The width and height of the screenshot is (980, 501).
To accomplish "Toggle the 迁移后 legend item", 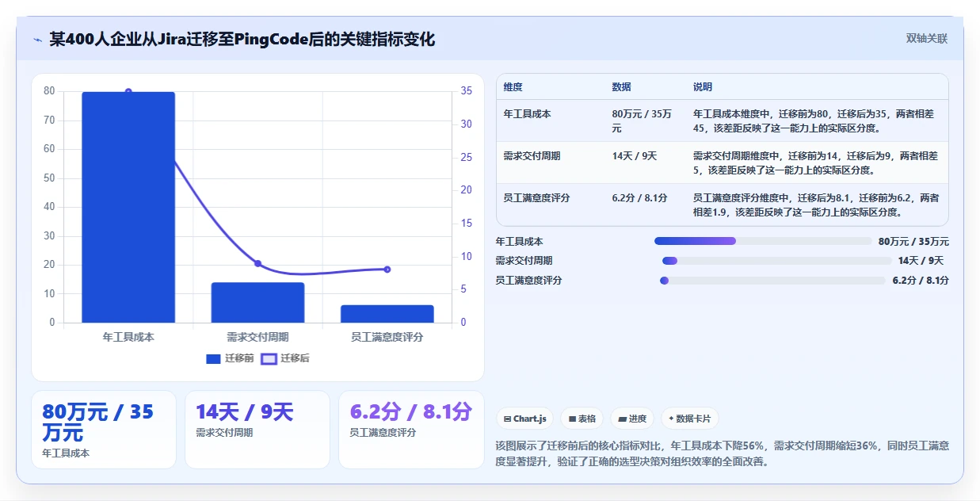I will pos(285,358).
